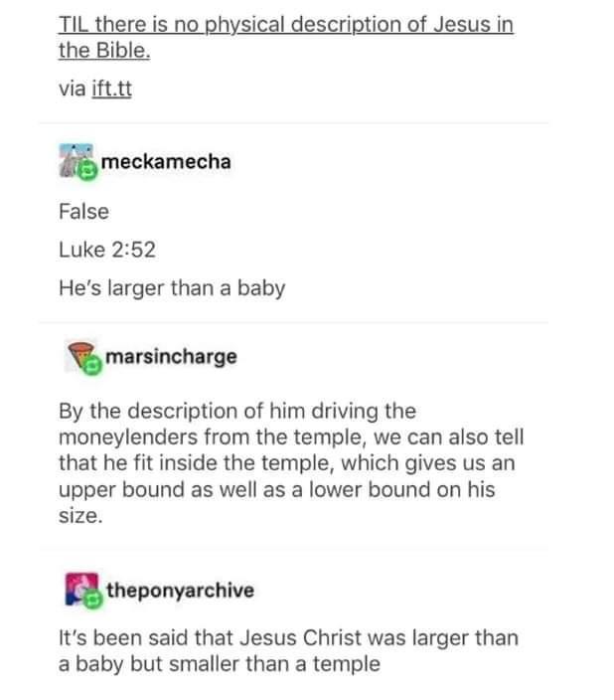
Task: Click the word "via" before ift.tt
Action: coord(73,88)
